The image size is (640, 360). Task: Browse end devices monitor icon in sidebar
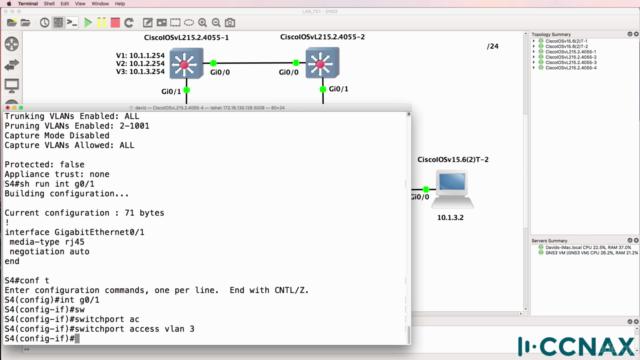tap(12, 85)
